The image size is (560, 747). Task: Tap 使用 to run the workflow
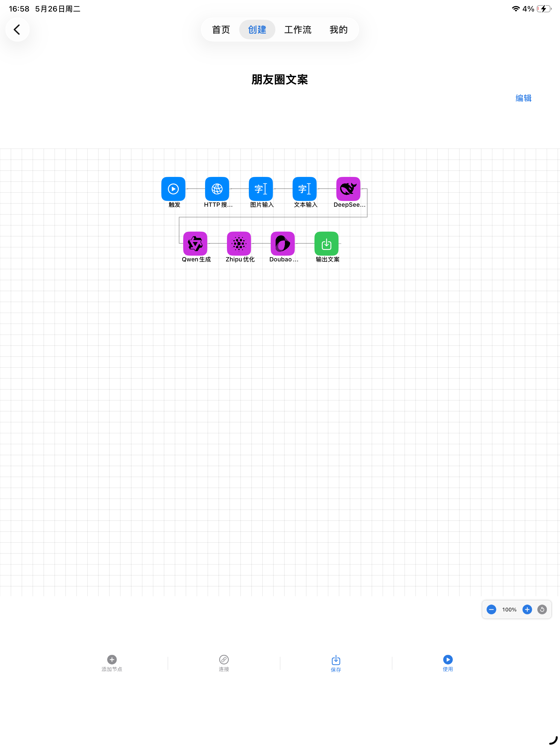[x=448, y=664]
